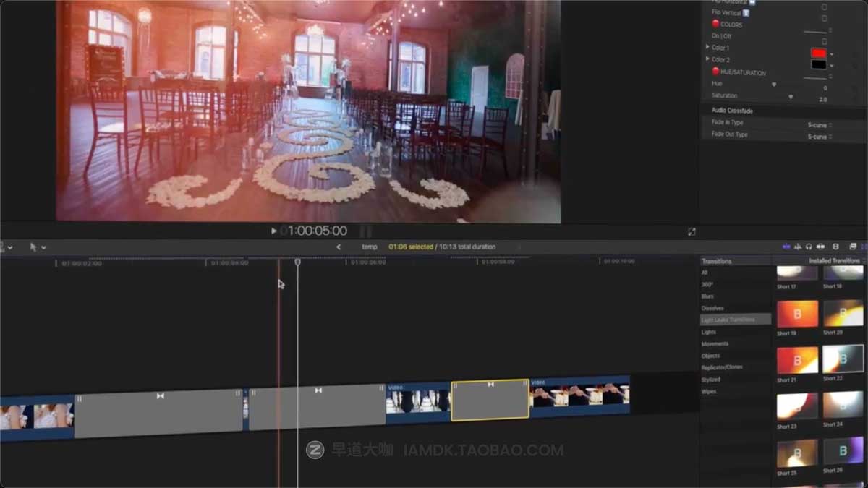Viewport: 868px width, 488px height.
Task: Select the arrow Select tool
Action: (33, 247)
